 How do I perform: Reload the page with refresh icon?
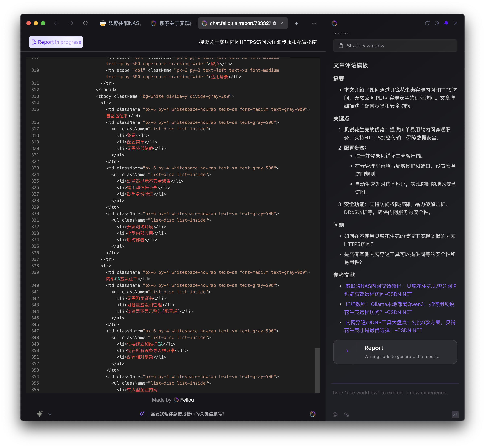(85, 23)
